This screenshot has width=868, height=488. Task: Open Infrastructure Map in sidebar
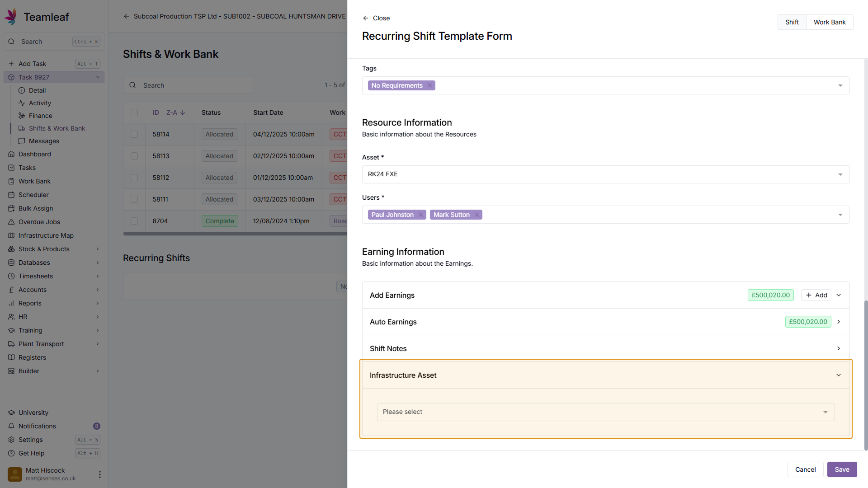coord(46,235)
